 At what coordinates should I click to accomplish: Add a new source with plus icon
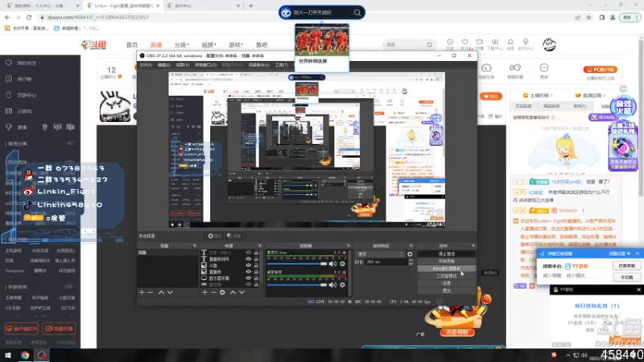pos(204,292)
